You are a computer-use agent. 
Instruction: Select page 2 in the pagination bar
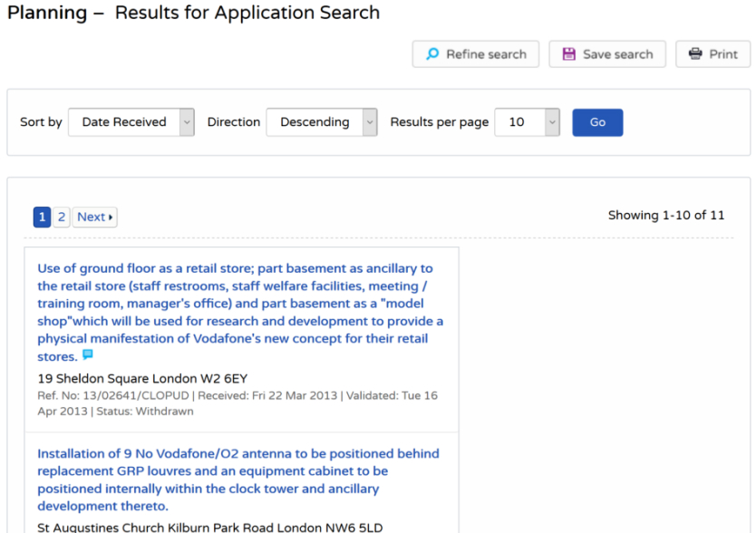(61, 217)
